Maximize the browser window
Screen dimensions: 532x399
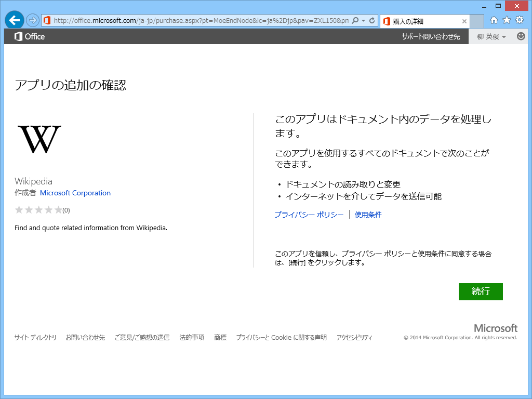click(x=498, y=6)
